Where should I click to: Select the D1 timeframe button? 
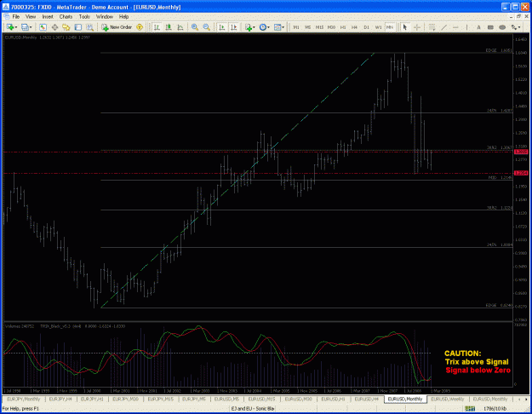(x=366, y=27)
